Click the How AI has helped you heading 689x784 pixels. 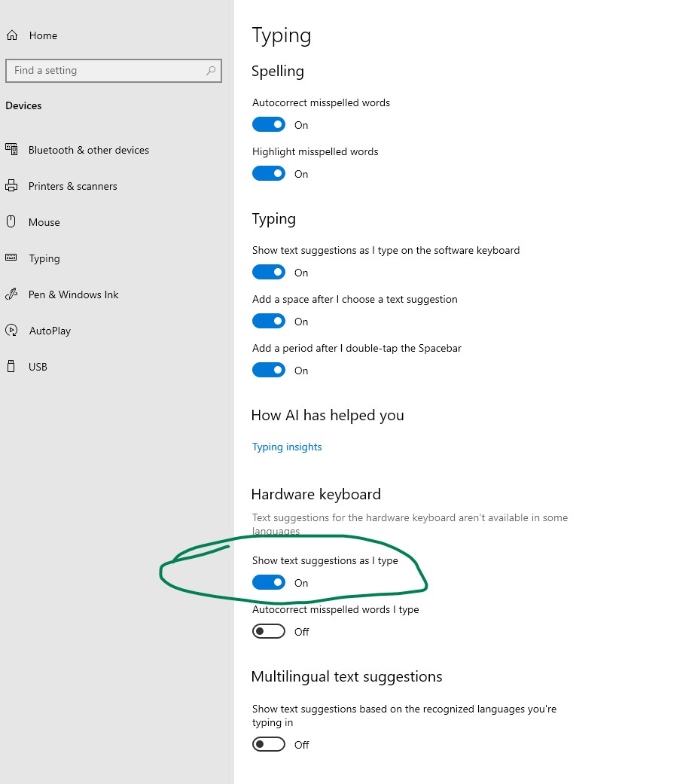point(328,416)
